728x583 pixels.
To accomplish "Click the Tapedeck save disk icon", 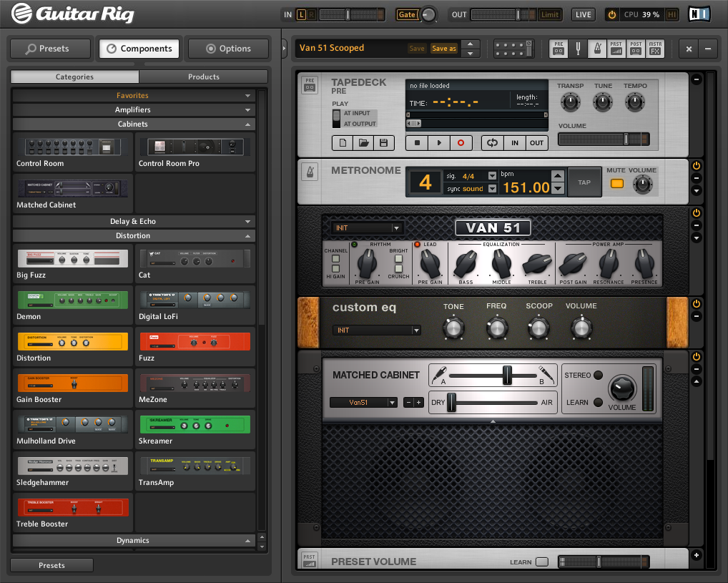I will coord(383,143).
